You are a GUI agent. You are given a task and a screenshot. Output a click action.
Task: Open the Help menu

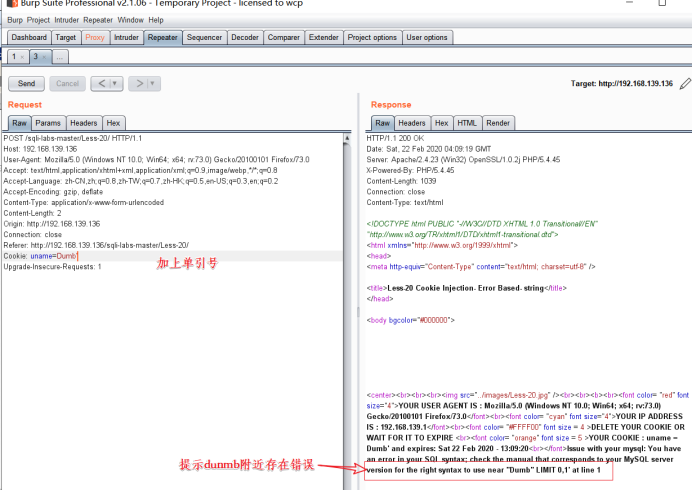156,20
